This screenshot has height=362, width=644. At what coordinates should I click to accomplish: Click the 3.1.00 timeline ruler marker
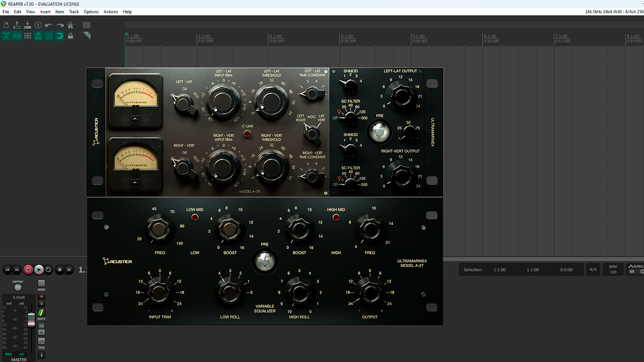(275, 36)
